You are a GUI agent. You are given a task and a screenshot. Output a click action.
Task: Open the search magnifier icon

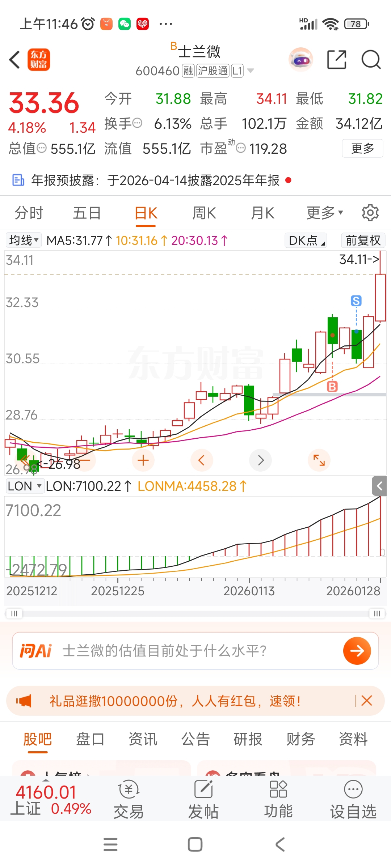click(371, 60)
